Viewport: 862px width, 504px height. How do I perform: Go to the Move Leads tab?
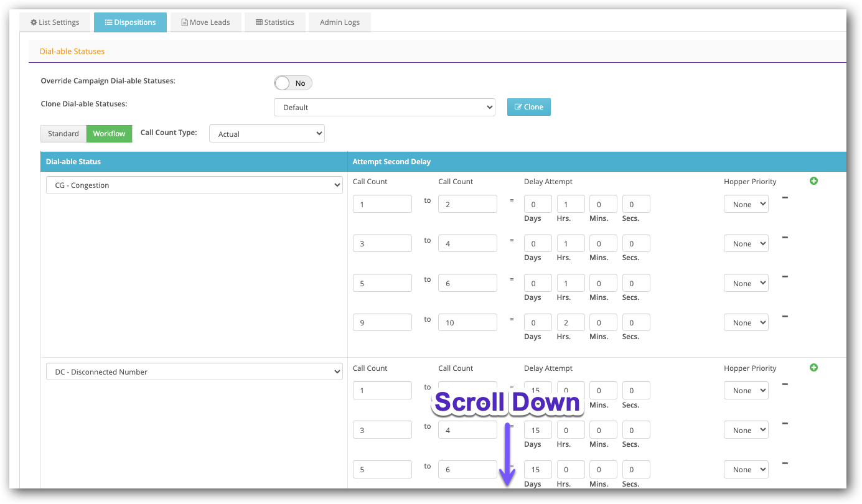tap(205, 22)
